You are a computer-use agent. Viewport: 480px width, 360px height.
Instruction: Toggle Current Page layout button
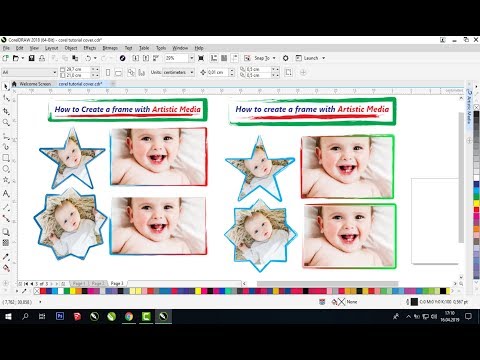click(142, 72)
